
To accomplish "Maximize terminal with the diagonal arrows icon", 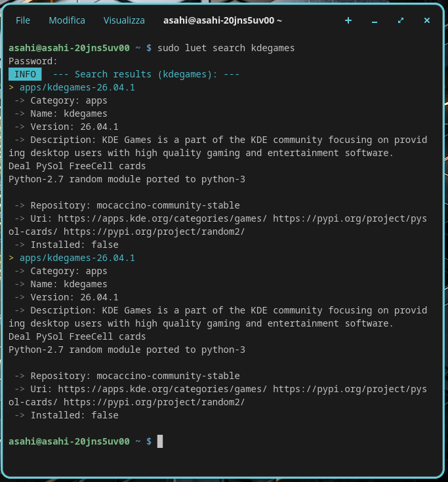I will [401, 20].
